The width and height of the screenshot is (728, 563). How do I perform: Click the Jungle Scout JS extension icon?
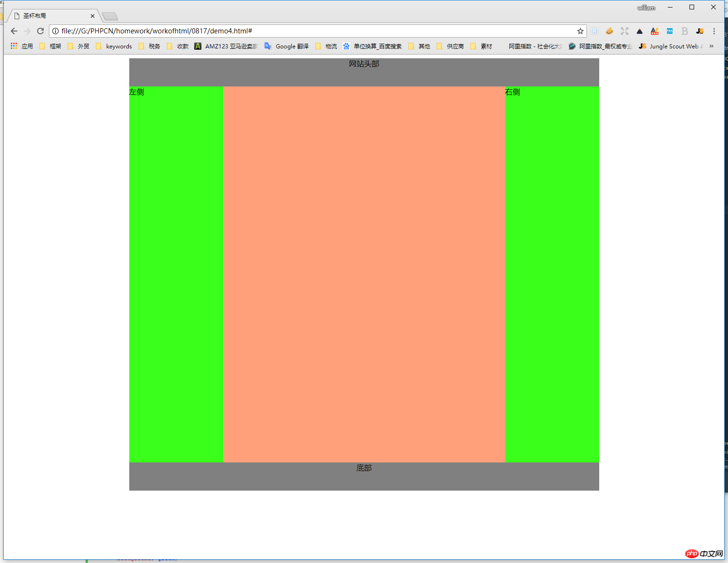(700, 31)
